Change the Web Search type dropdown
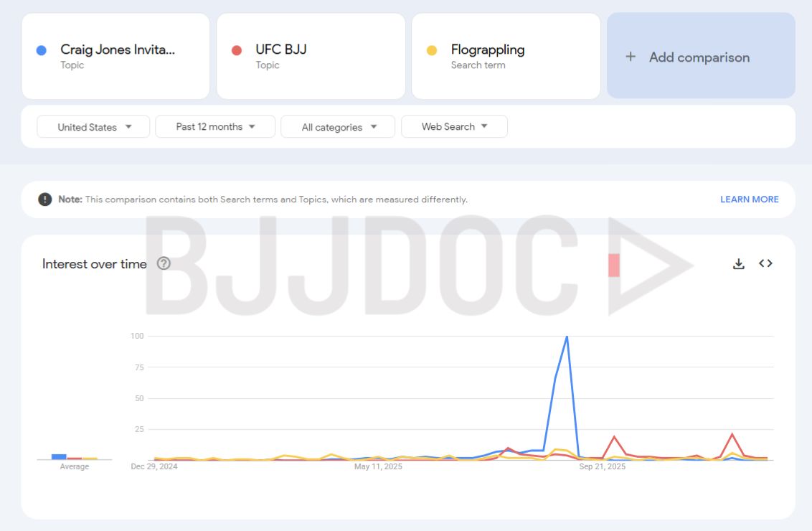The width and height of the screenshot is (812, 531). coord(454,127)
